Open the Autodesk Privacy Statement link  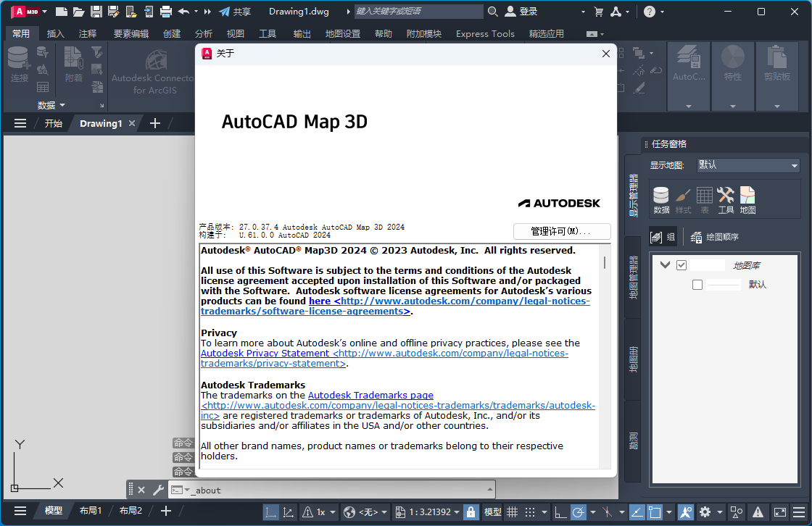(x=385, y=358)
